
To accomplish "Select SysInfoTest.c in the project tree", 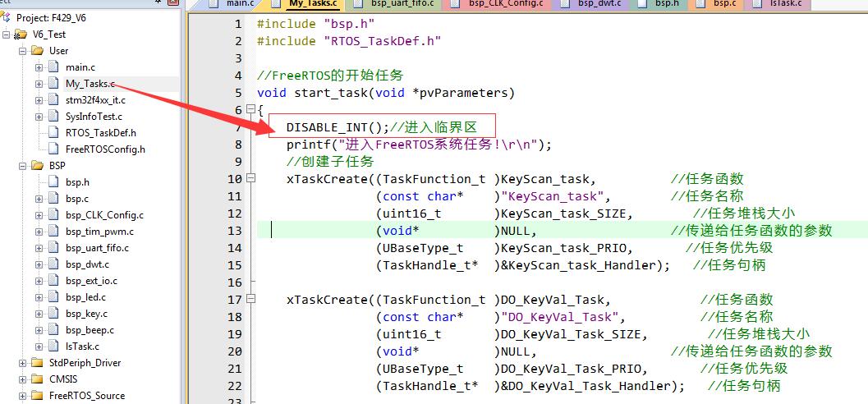I will coord(94,117).
